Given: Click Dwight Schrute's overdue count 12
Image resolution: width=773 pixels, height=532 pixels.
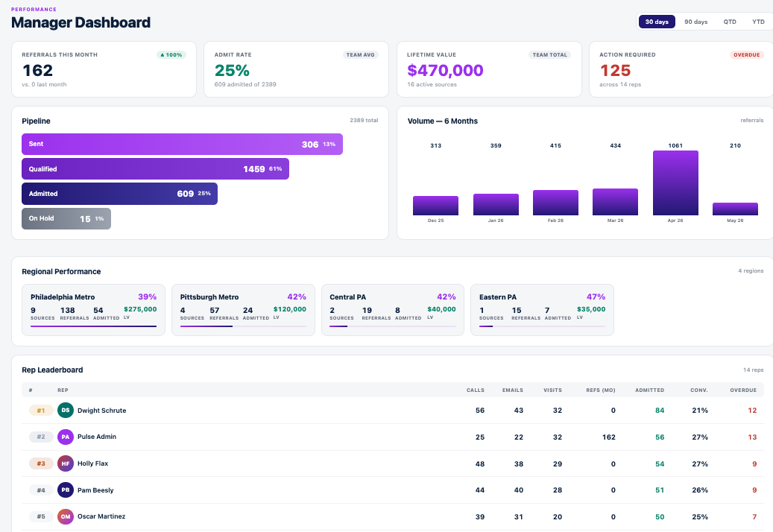Looking at the screenshot, I should (x=752, y=411).
